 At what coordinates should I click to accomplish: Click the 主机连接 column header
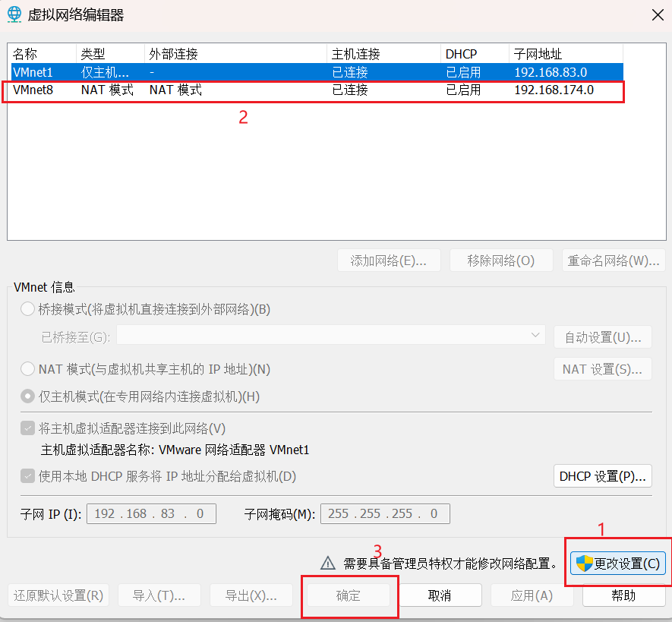pyautogui.click(x=384, y=54)
